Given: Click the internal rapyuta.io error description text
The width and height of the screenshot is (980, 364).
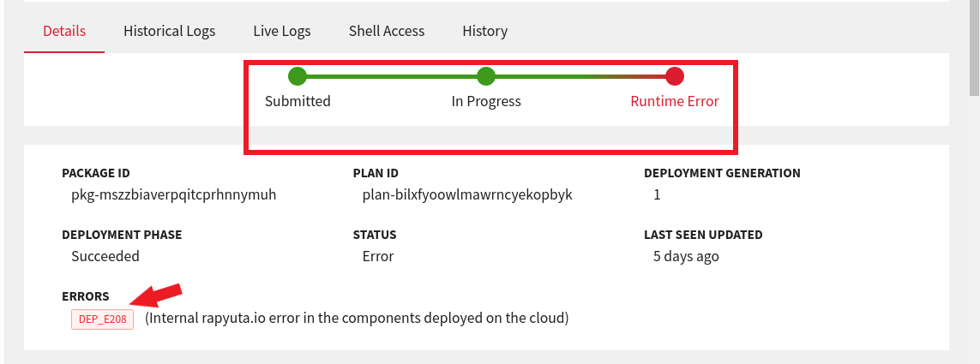Looking at the screenshot, I should point(357,319).
